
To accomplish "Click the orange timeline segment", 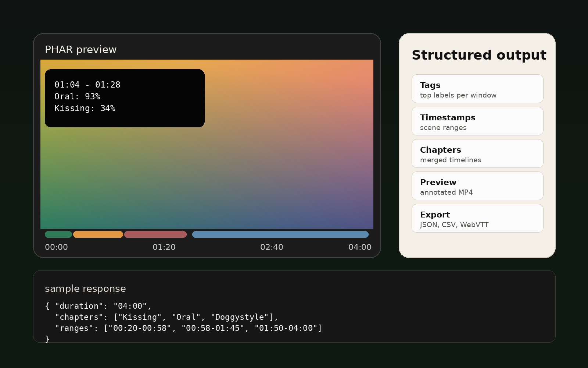I will click(98, 234).
